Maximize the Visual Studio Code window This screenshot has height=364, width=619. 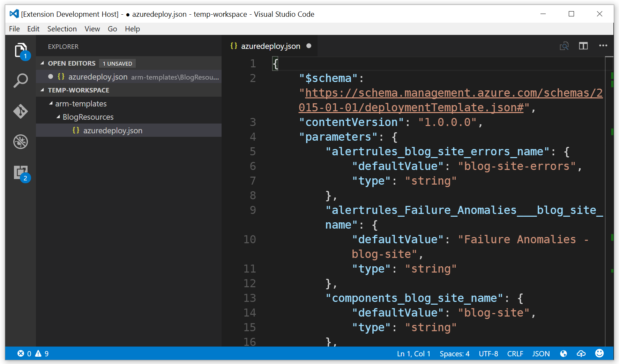click(571, 14)
